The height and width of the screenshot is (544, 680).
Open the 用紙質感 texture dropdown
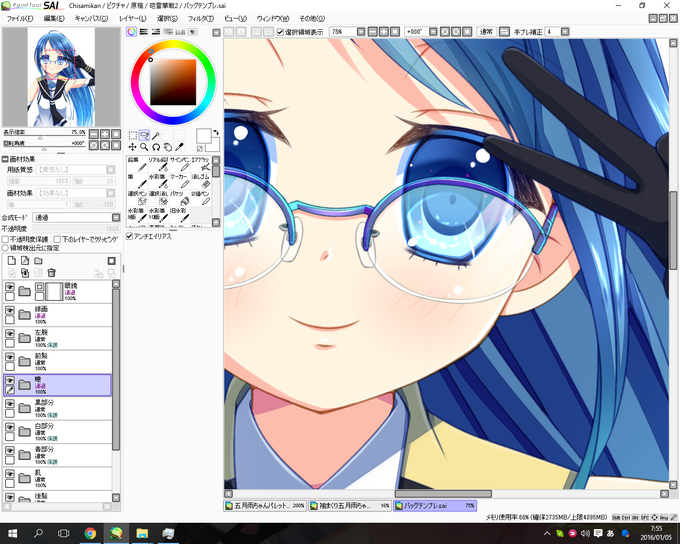coord(111,170)
